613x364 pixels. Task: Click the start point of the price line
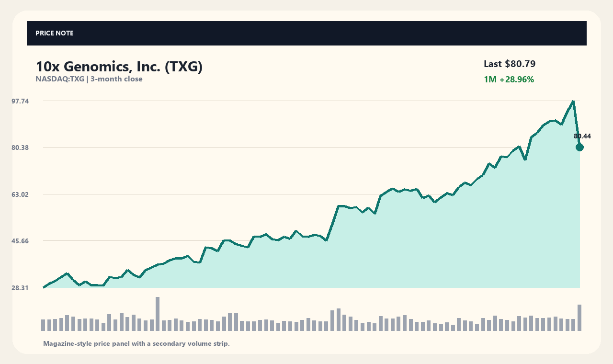(44, 287)
